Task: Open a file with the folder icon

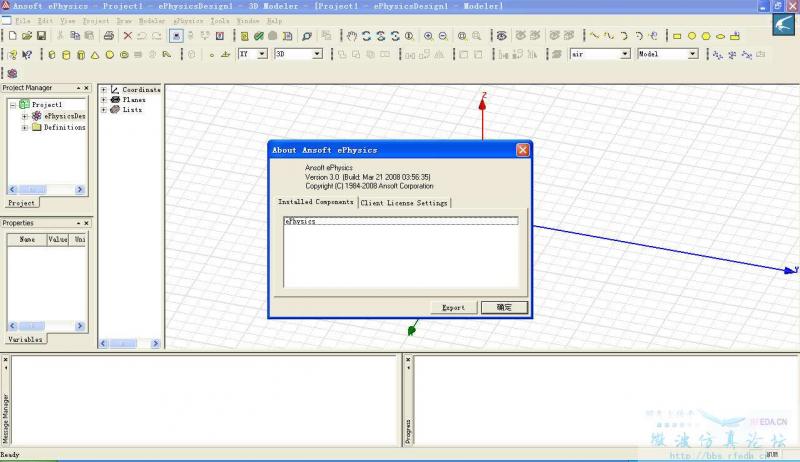Action: click(27, 36)
